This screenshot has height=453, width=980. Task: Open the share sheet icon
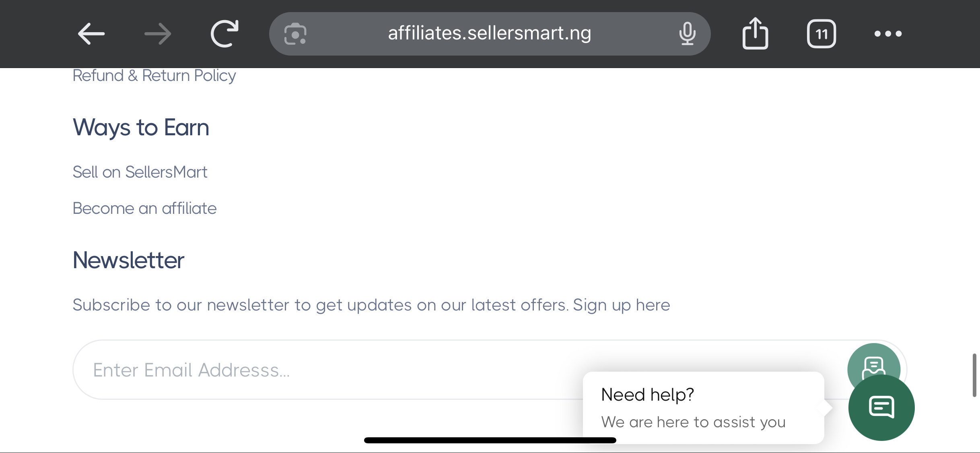[755, 33]
